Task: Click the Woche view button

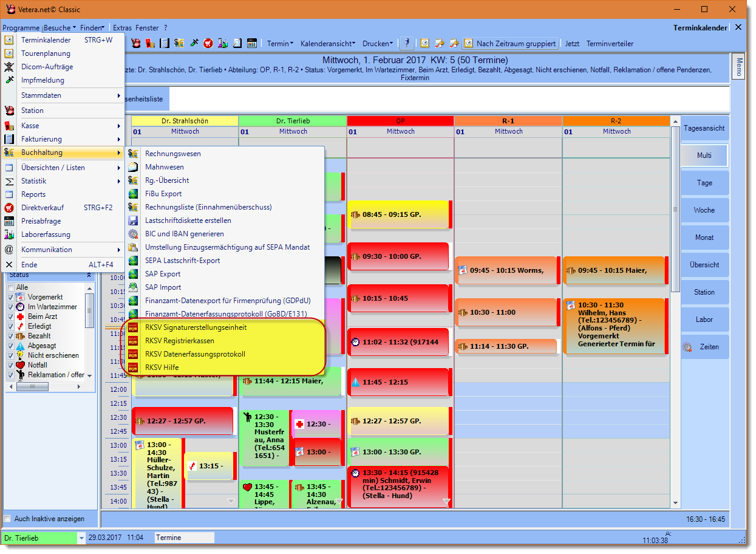Action: [x=704, y=210]
